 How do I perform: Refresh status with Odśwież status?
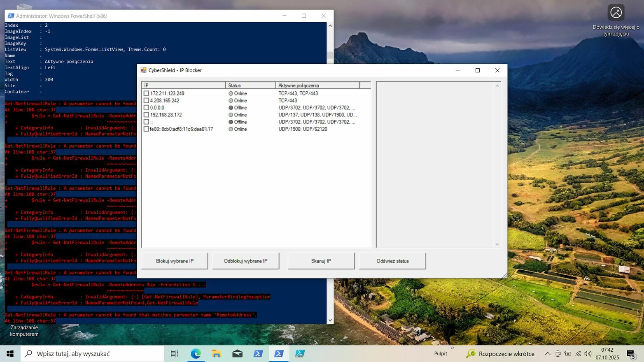click(x=392, y=261)
